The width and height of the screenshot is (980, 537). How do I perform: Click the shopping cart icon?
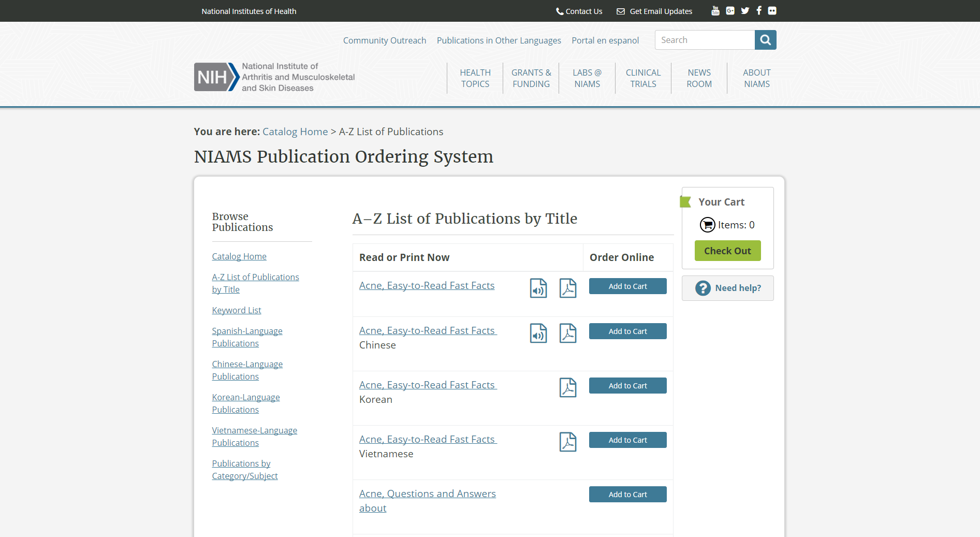[707, 225]
